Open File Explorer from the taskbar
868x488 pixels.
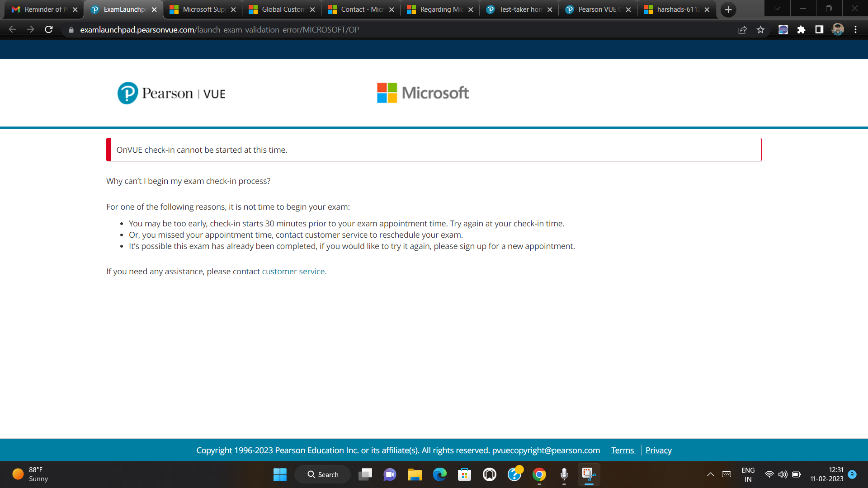(415, 474)
